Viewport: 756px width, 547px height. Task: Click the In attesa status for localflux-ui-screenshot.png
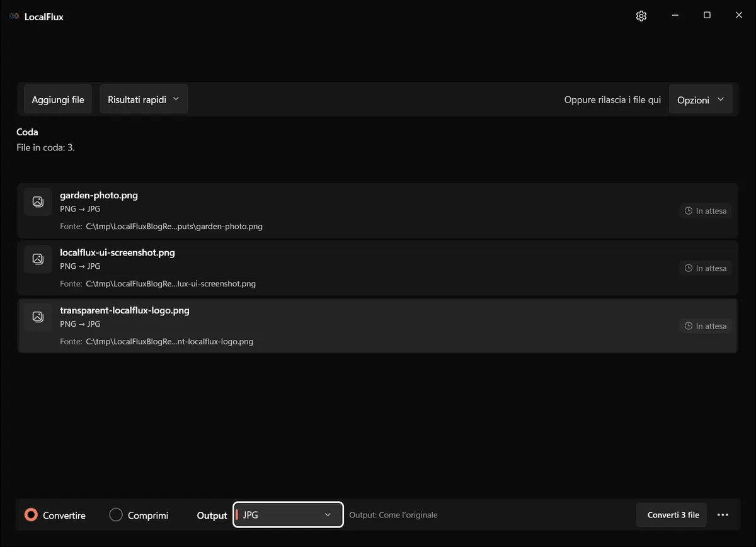[706, 268]
